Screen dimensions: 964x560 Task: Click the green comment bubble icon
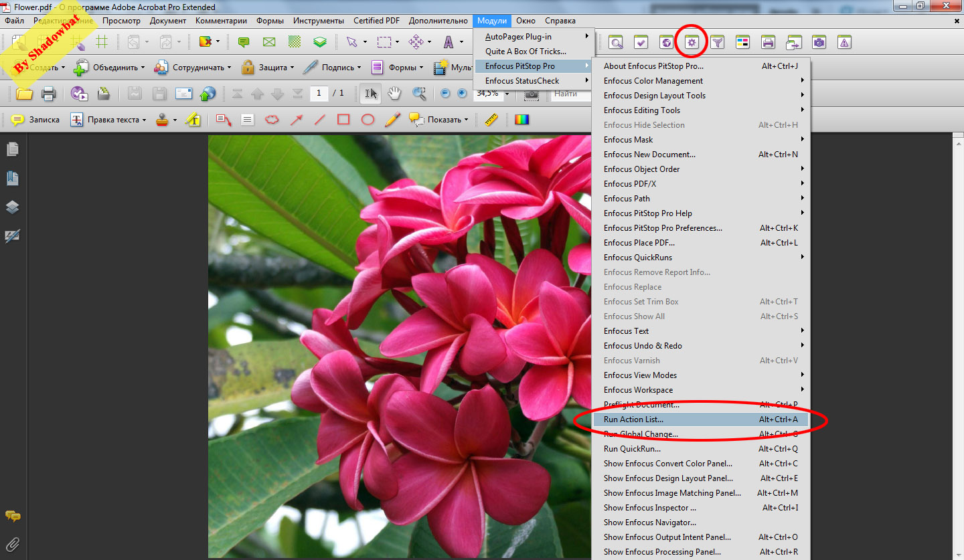pos(244,41)
